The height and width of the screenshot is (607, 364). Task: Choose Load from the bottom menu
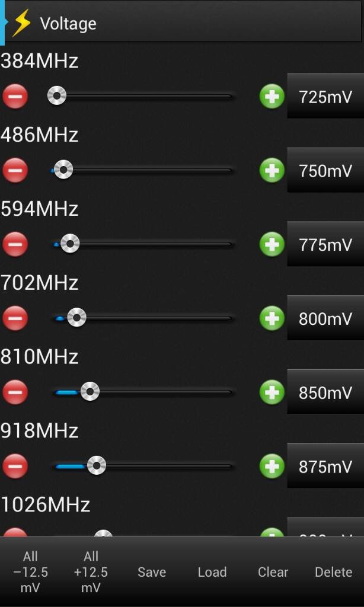[212, 572]
